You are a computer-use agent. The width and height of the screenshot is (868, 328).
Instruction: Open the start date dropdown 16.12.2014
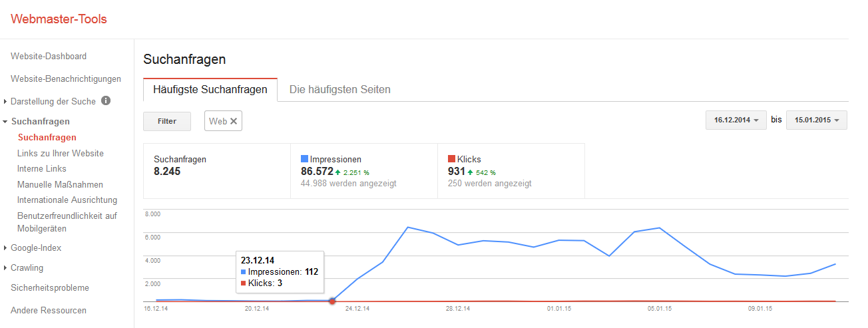tap(736, 120)
